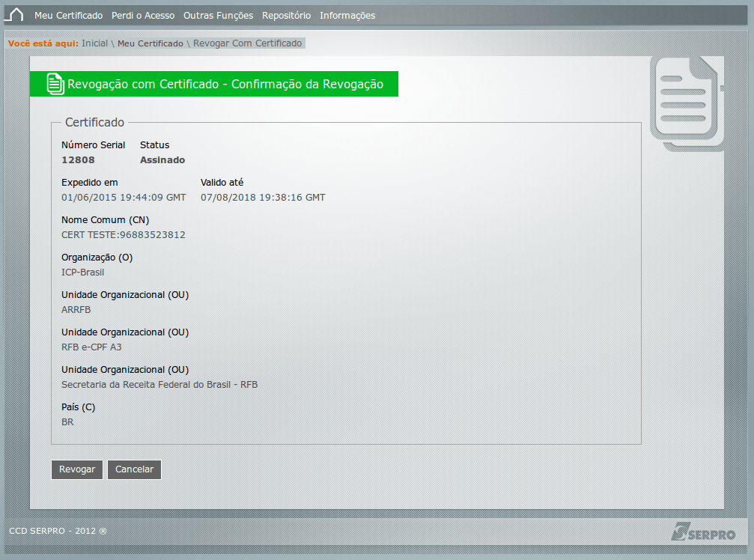
Task: Select expiry date 07/08/2018 19:38:16 GMT
Action: [263, 198]
